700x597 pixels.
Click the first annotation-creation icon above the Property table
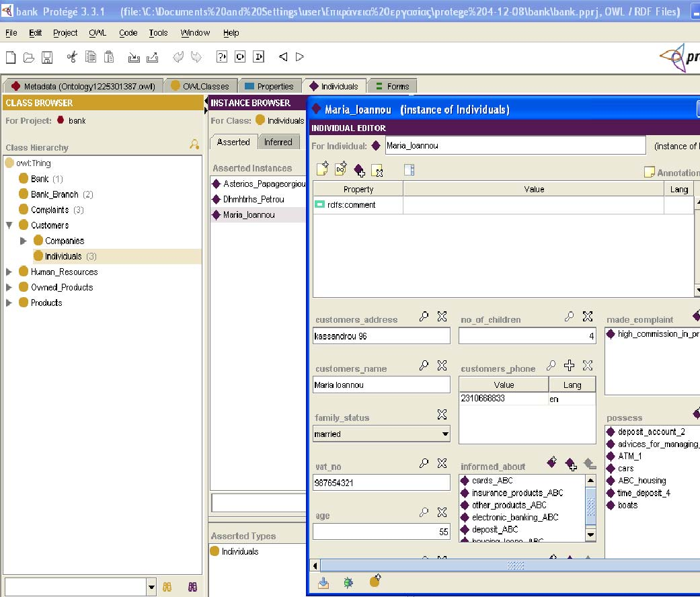pos(322,168)
